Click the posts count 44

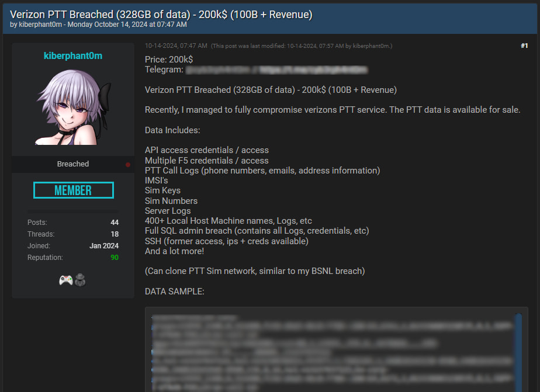115,223
